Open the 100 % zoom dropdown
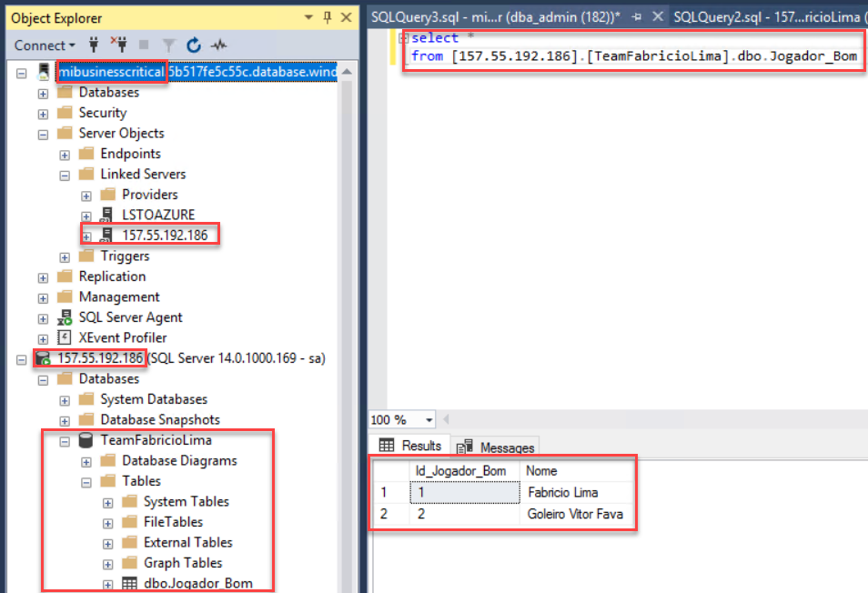Image resolution: width=868 pixels, height=593 pixels. click(x=429, y=420)
